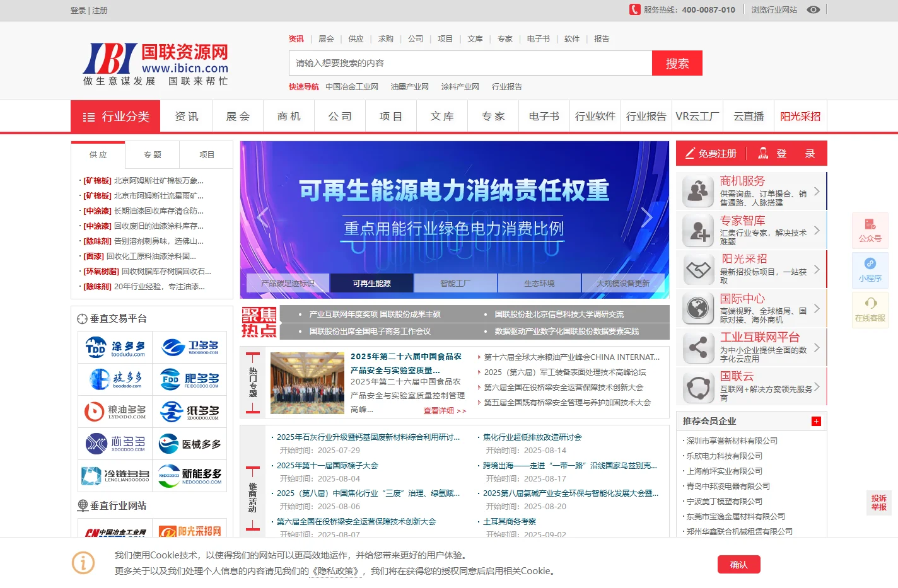Click the red plus icon beside 推荐会员企业

(x=816, y=421)
